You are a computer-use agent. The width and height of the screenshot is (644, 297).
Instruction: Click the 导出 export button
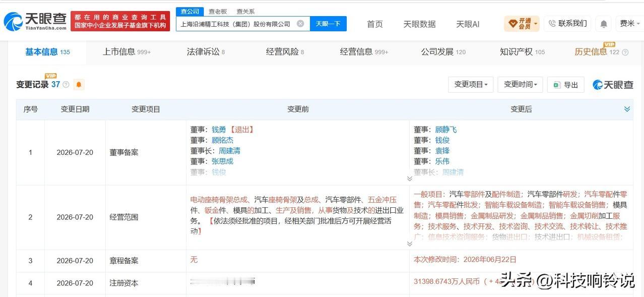point(566,85)
